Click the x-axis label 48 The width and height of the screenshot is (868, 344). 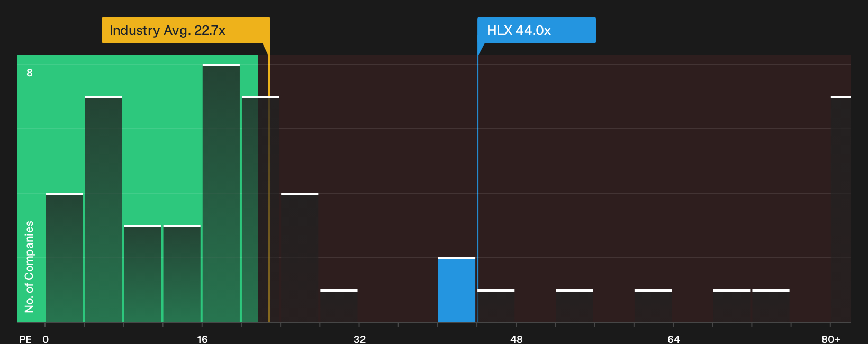(x=517, y=339)
